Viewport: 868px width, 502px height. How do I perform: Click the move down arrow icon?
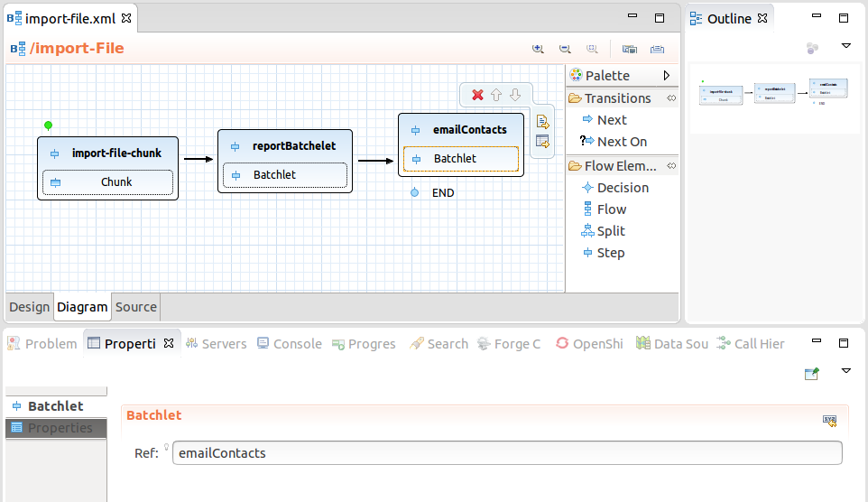click(515, 95)
